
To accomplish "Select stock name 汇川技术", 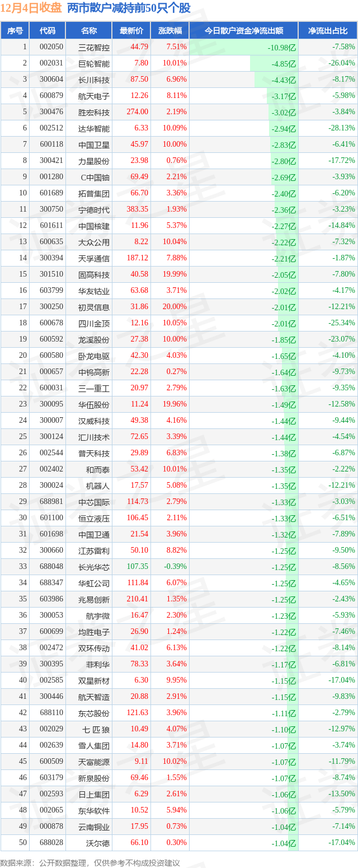I will click(x=94, y=437).
